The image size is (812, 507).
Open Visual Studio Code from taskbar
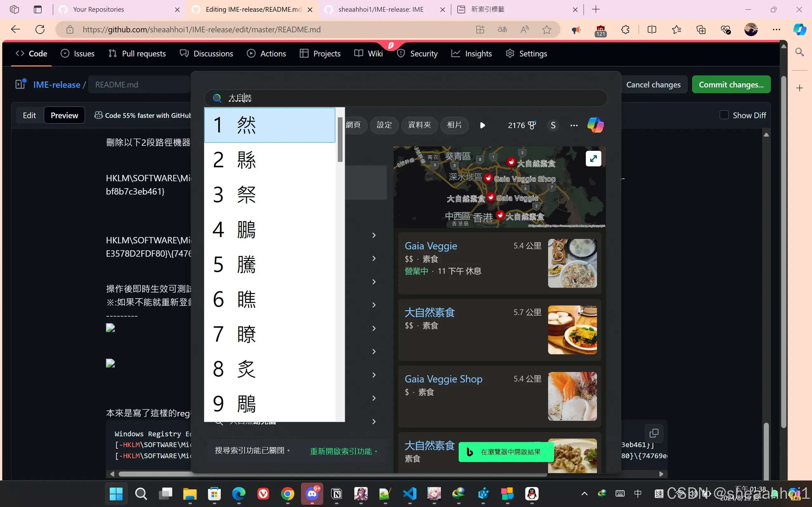coord(410,494)
